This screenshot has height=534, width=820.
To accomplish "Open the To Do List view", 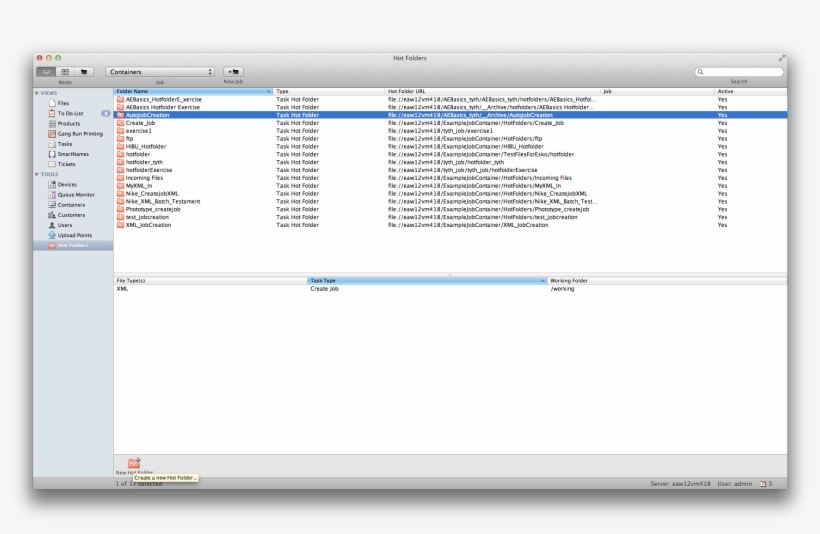I will tap(70, 113).
